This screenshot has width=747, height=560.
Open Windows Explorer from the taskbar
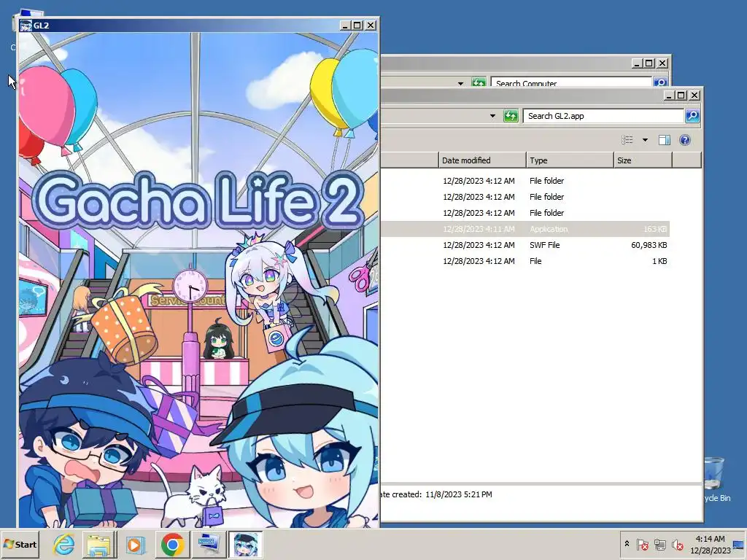tap(99, 544)
